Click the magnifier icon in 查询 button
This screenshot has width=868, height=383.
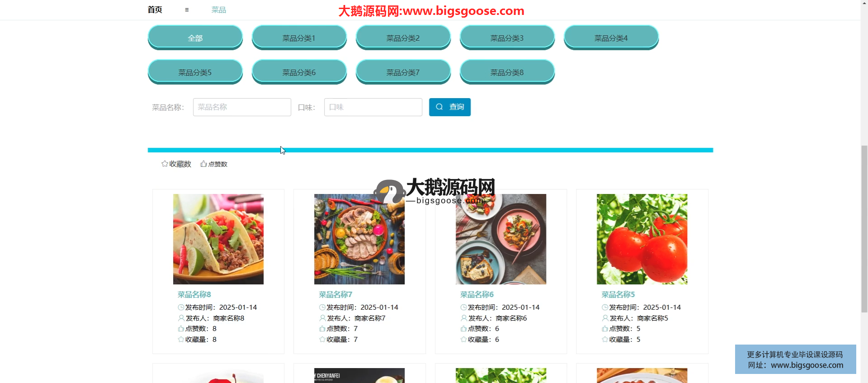point(439,107)
